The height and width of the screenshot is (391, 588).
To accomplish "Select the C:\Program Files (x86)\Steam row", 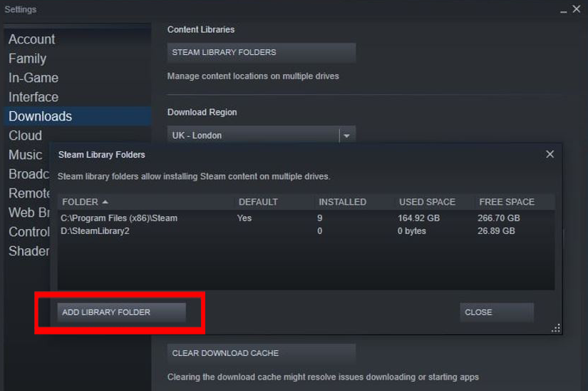I will click(306, 218).
